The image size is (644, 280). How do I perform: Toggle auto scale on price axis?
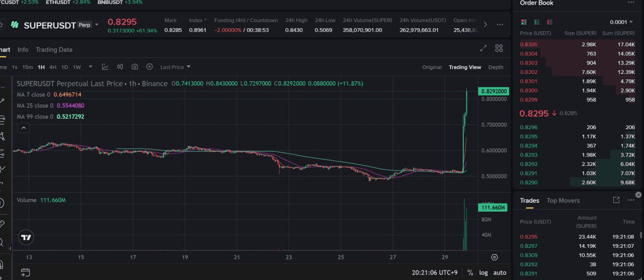coord(500,272)
